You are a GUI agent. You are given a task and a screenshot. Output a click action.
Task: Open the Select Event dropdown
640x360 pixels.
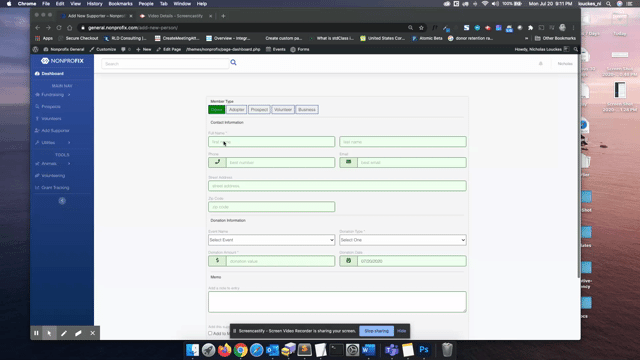[271, 240]
